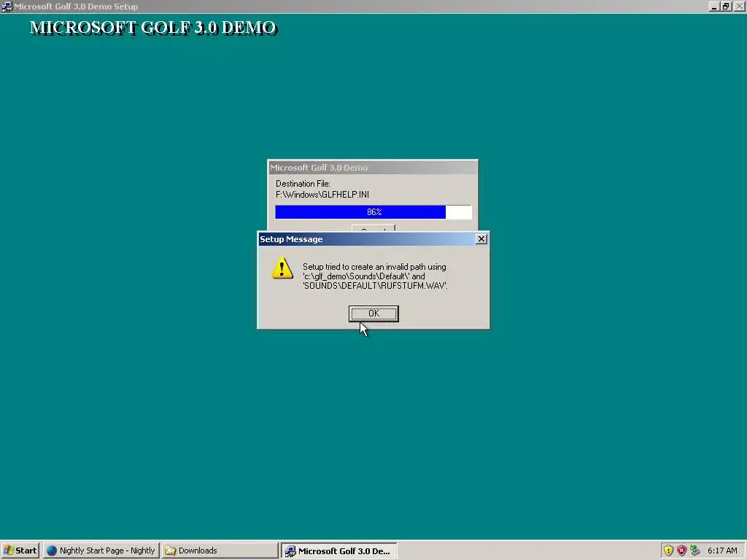
Task: Click the red shield alert tray icon
Action: (682, 551)
